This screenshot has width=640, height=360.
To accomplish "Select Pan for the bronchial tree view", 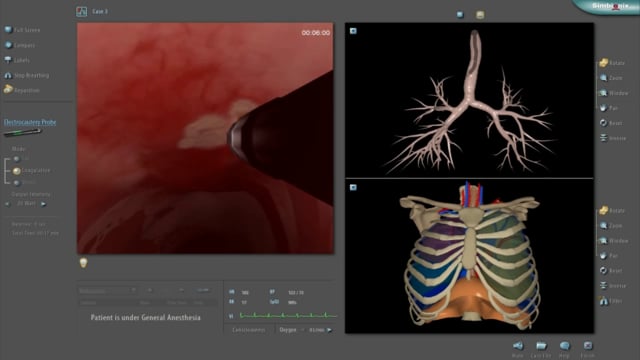I will pyautogui.click(x=609, y=108).
